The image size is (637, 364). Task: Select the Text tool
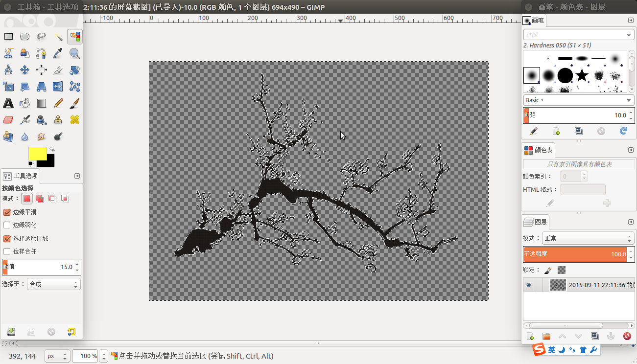point(8,103)
